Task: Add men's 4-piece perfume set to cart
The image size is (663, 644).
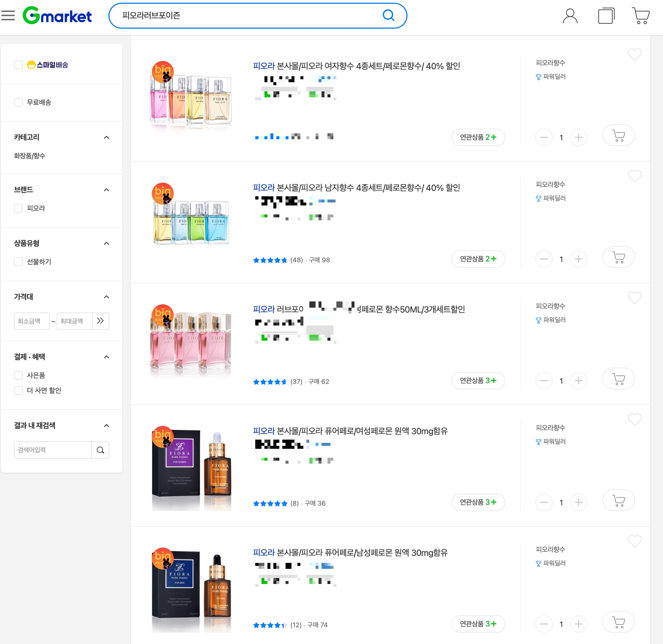Action: pos(618,258)
